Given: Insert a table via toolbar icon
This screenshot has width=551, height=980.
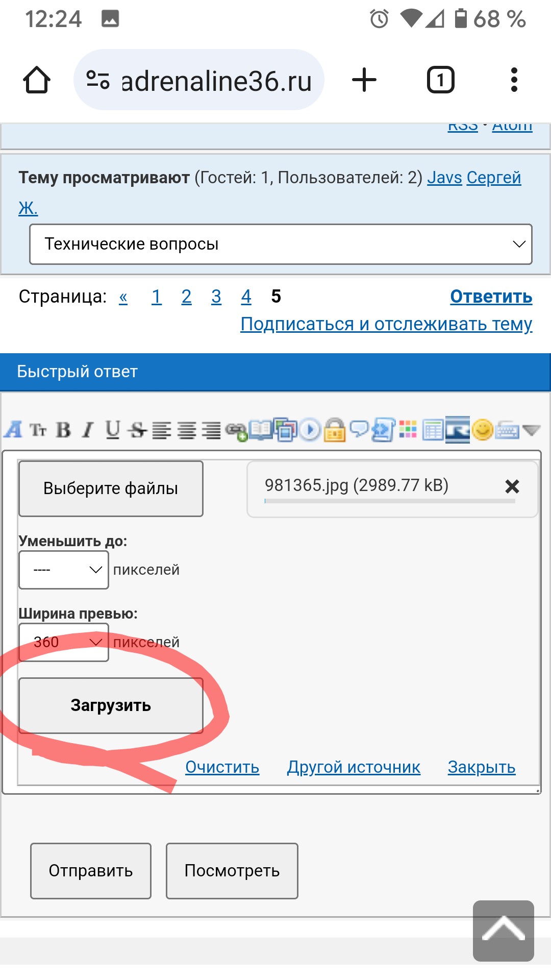Looking at the screenshot, I should [x=433, y=430].
